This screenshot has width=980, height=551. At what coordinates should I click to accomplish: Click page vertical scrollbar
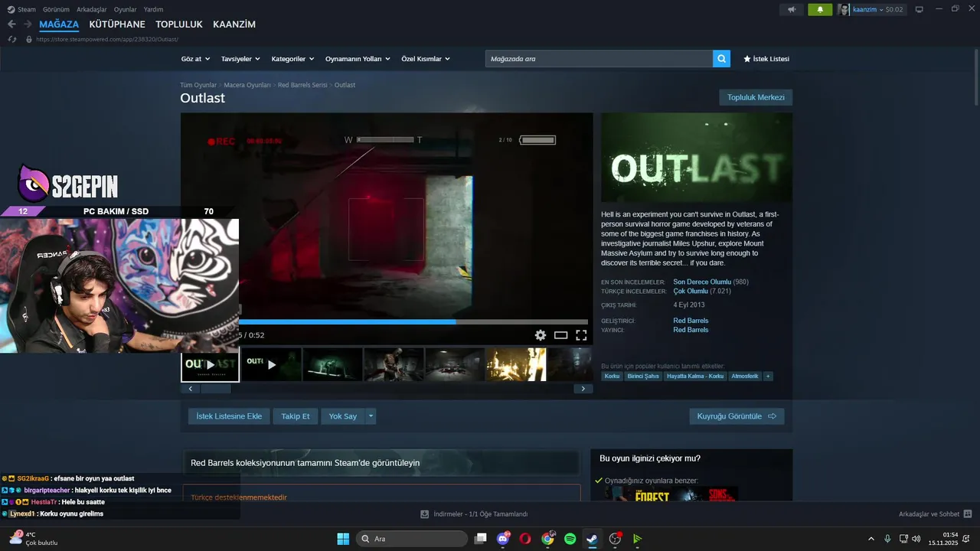(976, 78)
